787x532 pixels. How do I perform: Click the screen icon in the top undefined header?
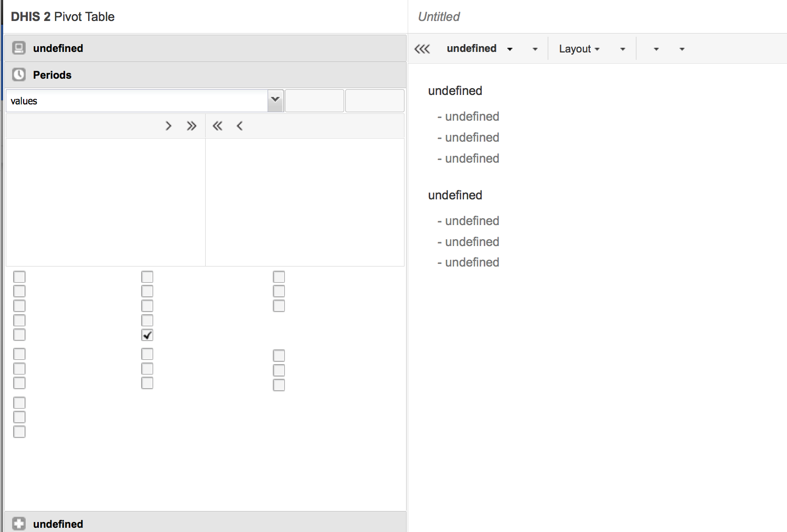19,48
